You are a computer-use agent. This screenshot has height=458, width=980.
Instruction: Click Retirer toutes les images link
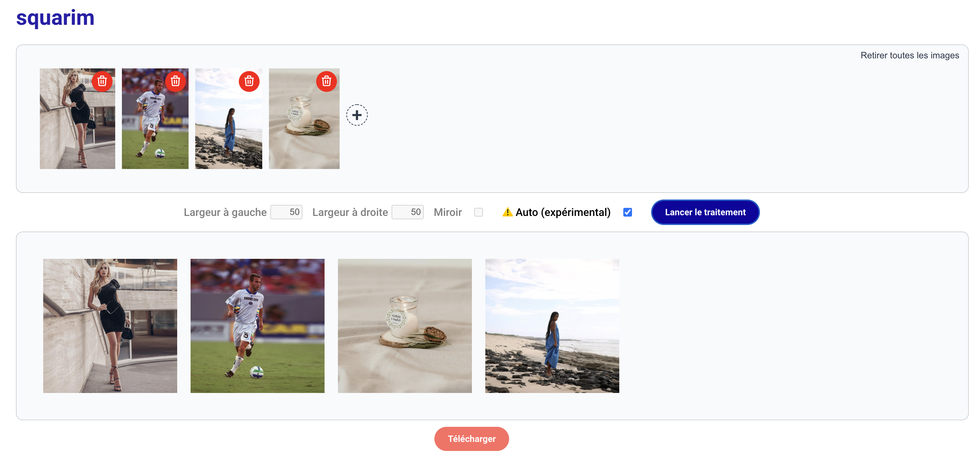tap(910, 56)
